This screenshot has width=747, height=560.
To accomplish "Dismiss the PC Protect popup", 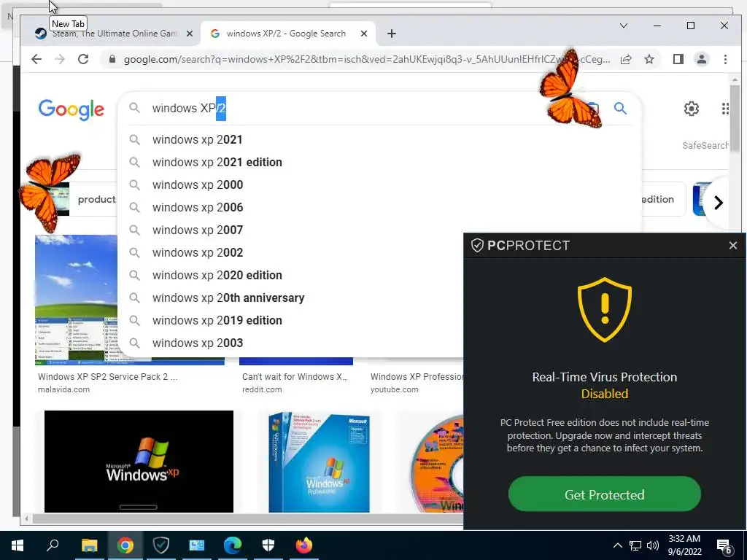I will tap(732, 245).
